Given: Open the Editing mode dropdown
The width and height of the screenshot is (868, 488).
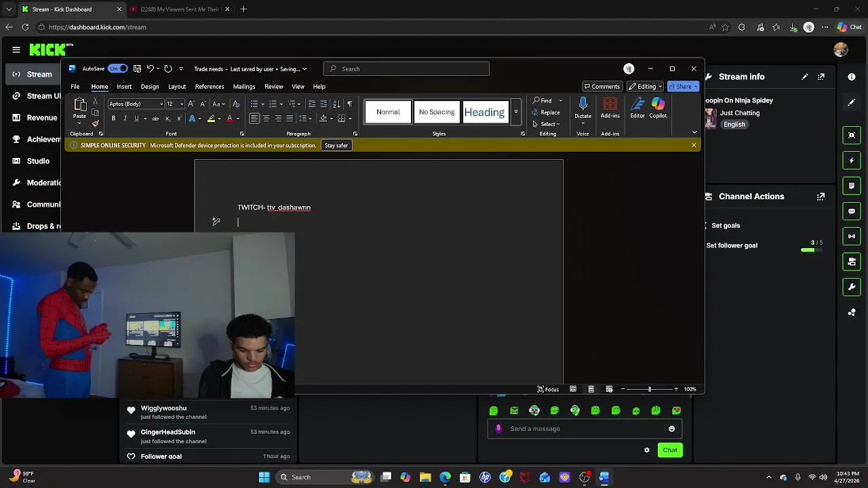Looking at the screenshot, I should [x=645, y=86].
